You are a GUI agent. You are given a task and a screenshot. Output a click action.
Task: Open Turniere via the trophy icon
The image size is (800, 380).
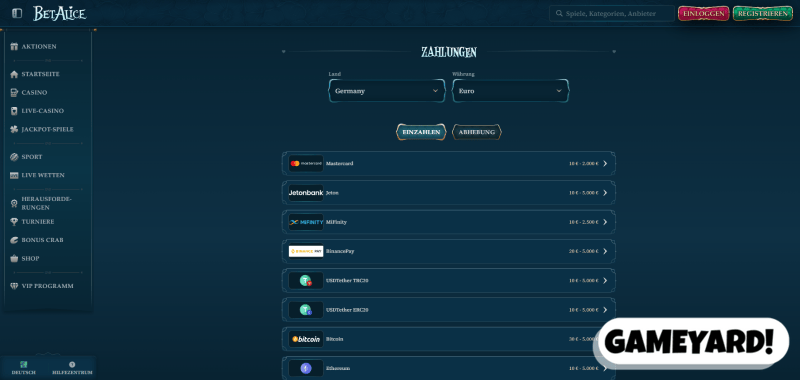[14, 221]
